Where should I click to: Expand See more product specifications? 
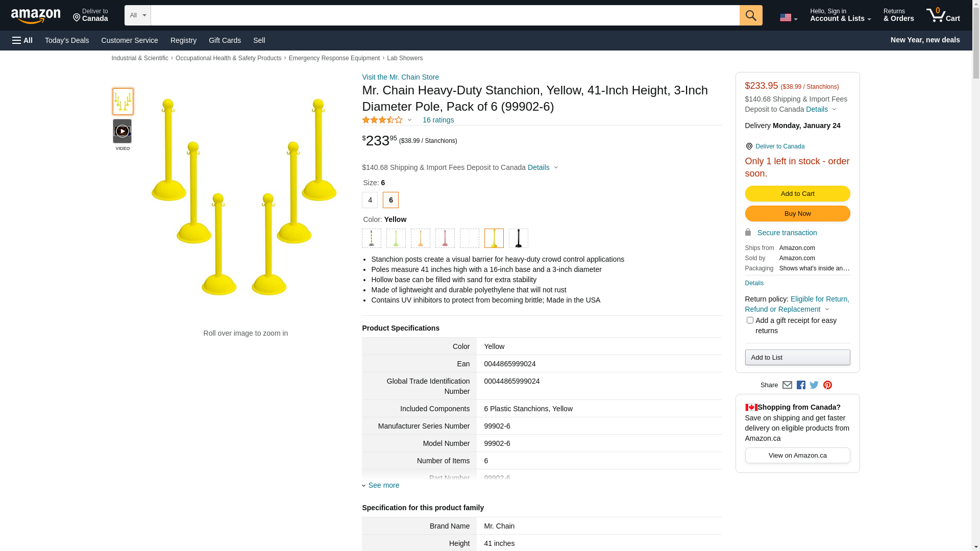click(383, 485)
